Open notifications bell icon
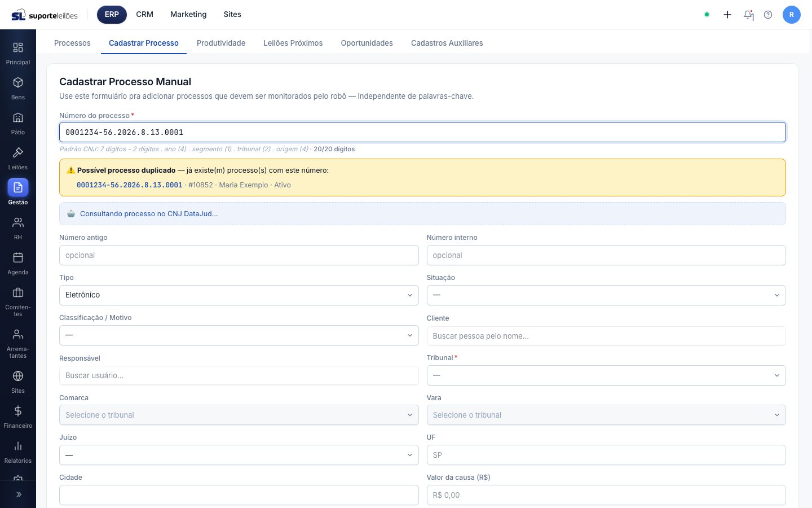Screen dimensions: 812x508 pyautogui.click(x=748, y=15)
